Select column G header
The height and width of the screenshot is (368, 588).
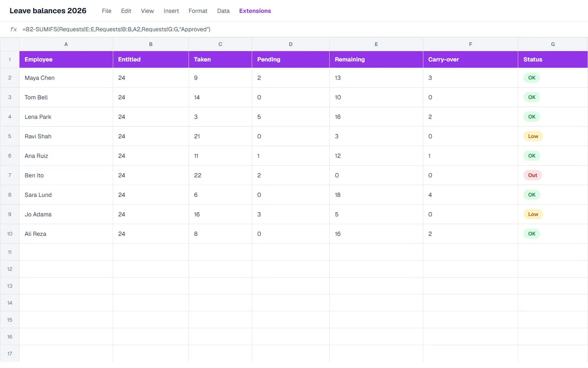553,44
